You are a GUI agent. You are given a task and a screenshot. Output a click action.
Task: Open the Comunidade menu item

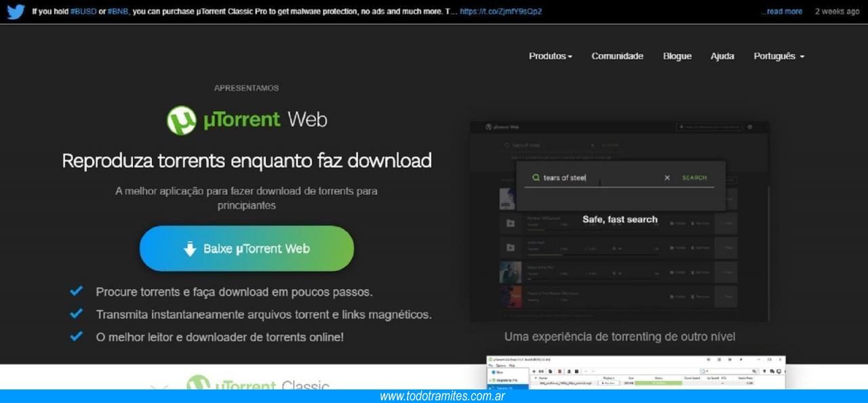[x=617, y=56]
